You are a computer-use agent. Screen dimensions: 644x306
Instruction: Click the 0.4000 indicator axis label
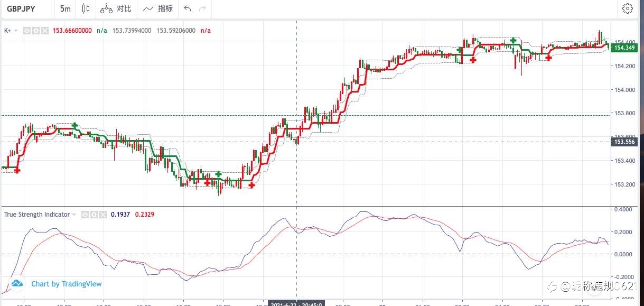pyautogui.click(x=624, y=210)
